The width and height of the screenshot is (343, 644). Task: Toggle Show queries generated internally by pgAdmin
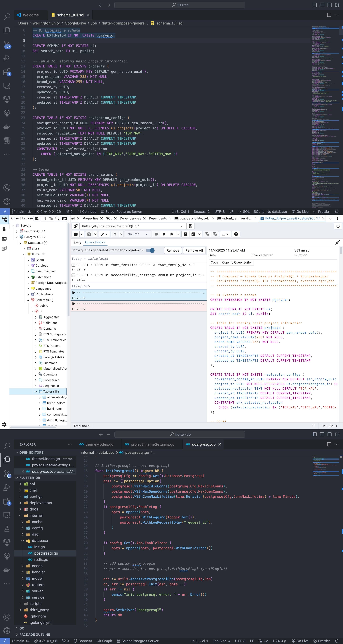pyautogui.click(x=150, y=250)
